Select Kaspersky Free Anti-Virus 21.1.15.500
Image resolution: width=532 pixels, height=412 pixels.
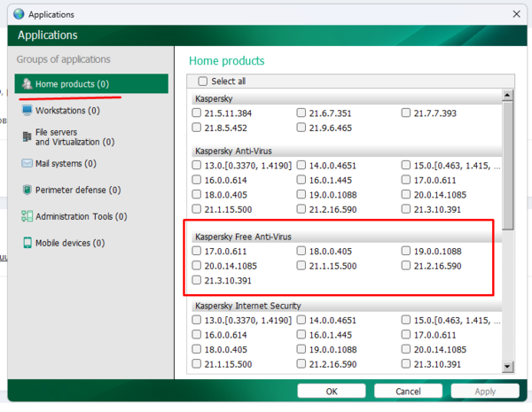[301, 265]
